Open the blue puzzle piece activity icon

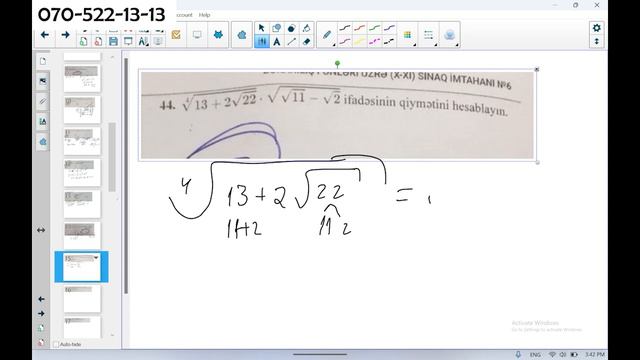coord(242,35)
